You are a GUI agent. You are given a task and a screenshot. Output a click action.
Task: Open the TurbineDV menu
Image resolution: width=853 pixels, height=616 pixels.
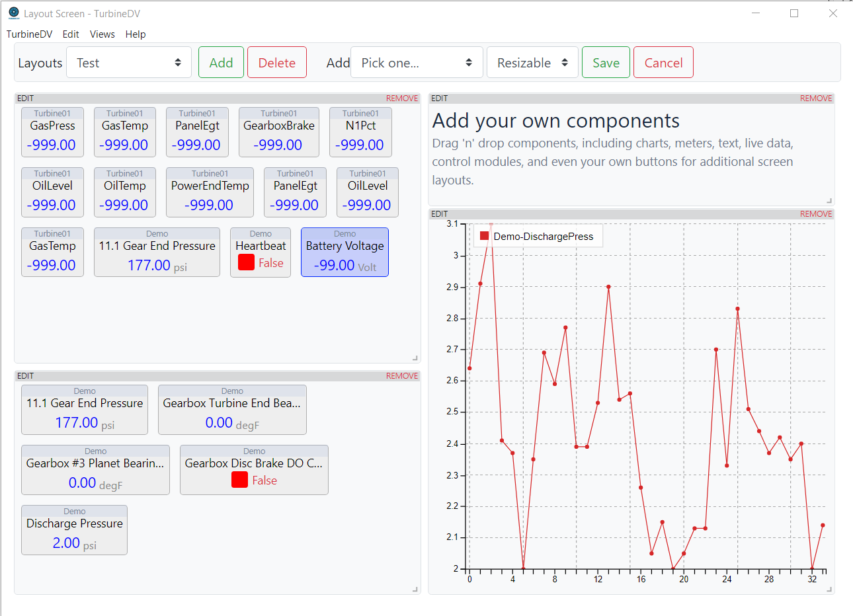point(29,34)
